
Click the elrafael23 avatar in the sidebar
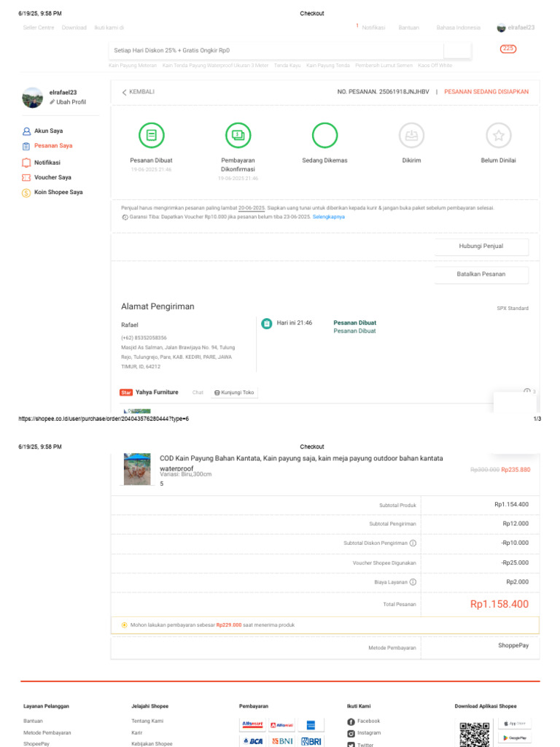[32, 98]
